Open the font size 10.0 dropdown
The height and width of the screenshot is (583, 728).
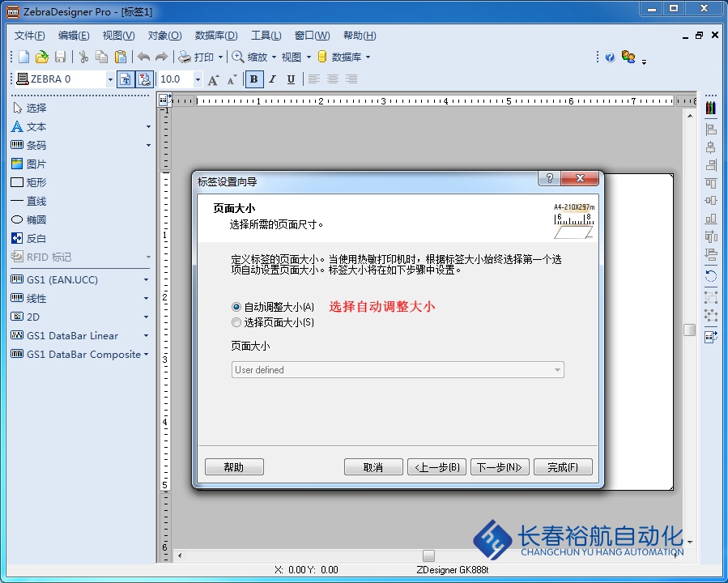pyautogui.click(x=198, y=80)
